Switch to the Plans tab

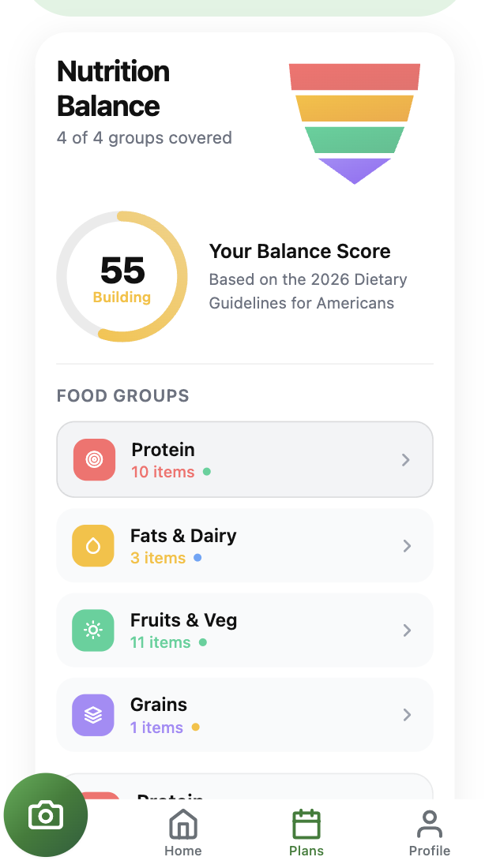coord(306,832)
